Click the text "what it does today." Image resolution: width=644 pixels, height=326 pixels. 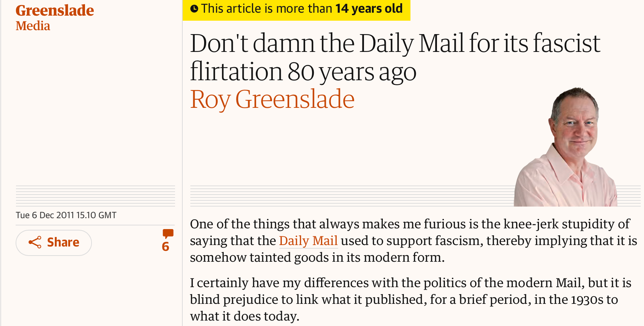(244, 316)
